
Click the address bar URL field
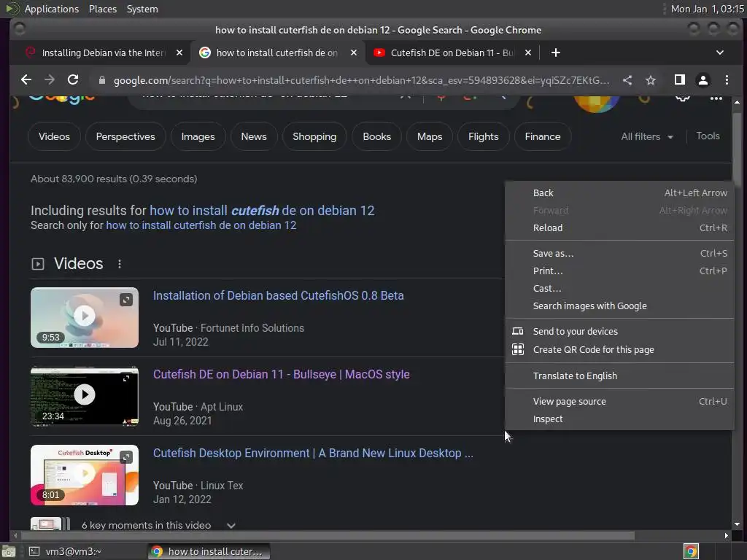pyautogui.click(x=361, y=80)
